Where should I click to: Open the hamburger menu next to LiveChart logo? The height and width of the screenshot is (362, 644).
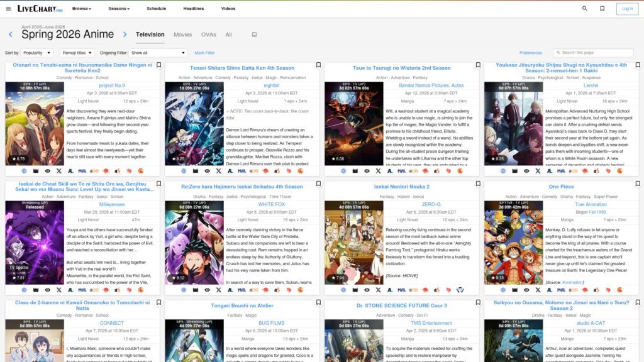(8, 9)
